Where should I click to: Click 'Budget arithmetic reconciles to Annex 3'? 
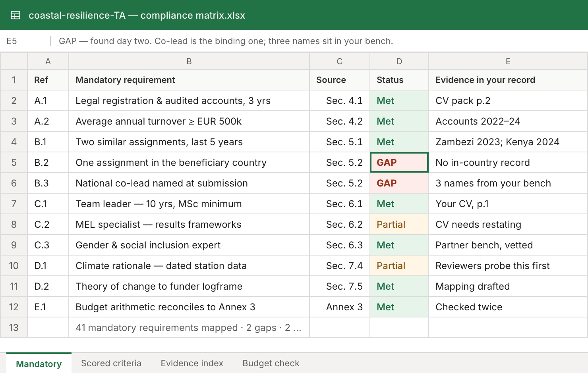[189, 307]
